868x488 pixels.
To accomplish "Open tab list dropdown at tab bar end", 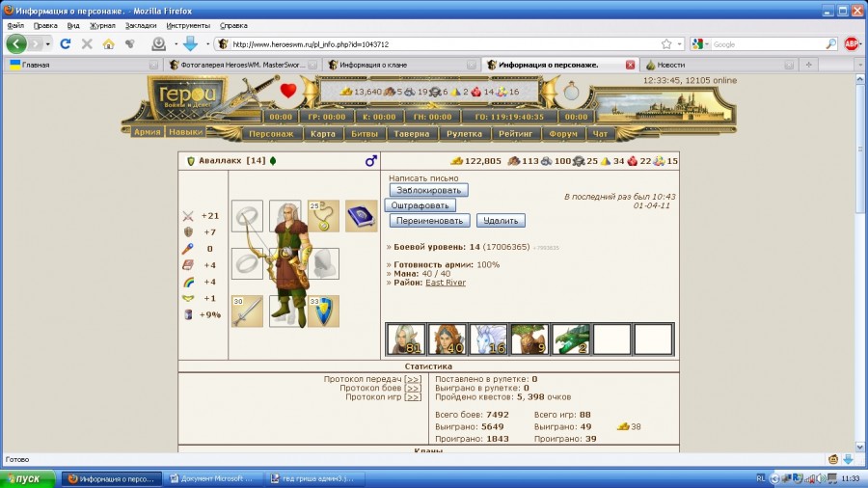I will (859, 65).
